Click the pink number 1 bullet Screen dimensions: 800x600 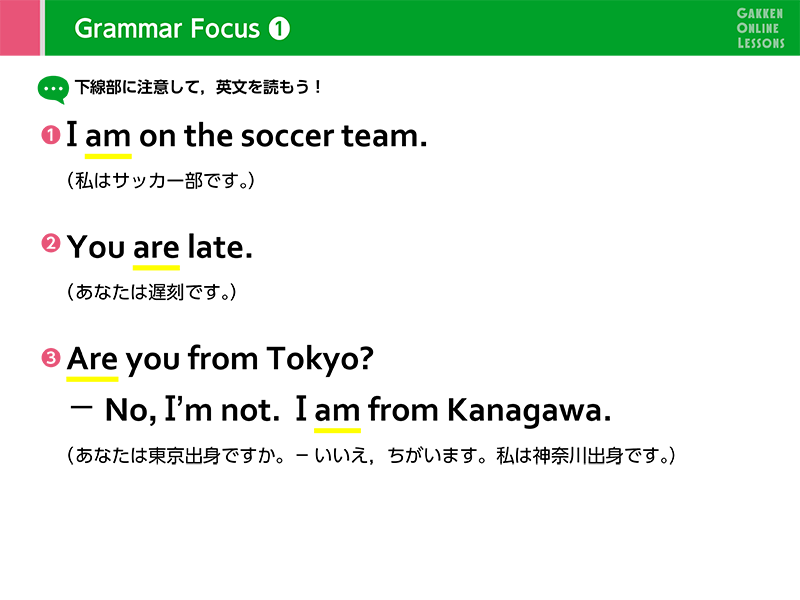tap(50, 135)
